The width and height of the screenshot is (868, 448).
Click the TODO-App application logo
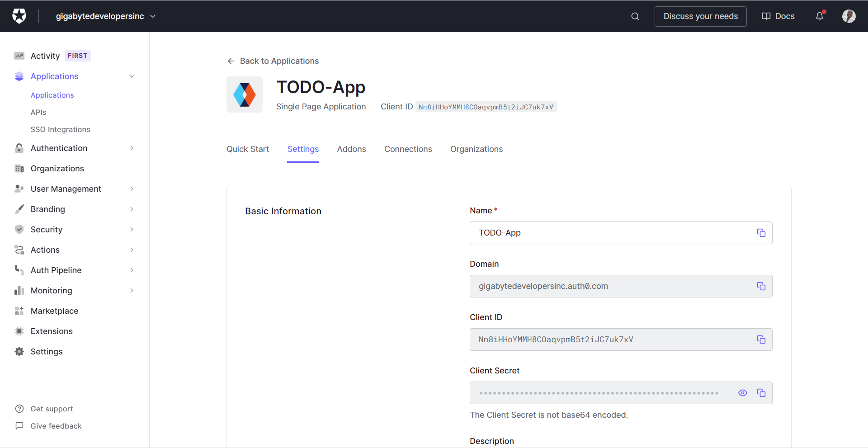[x=245, y=94]
